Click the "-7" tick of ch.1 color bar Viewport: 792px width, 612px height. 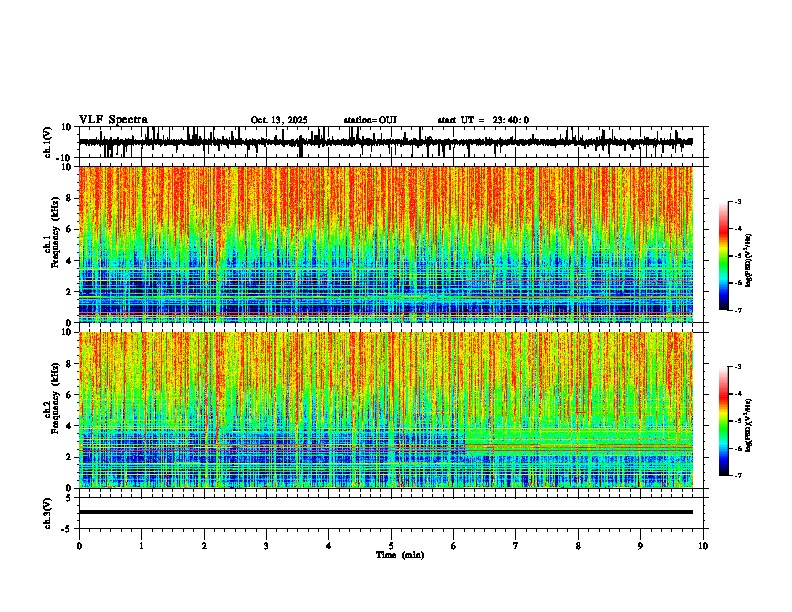[x=738, y=310]
